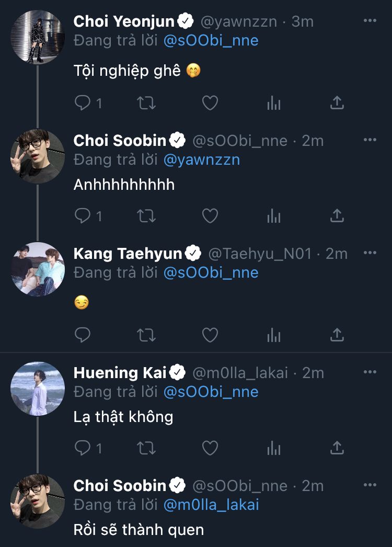Open the @yawnzzn mention link in Soobin's reply

point(202,159)
